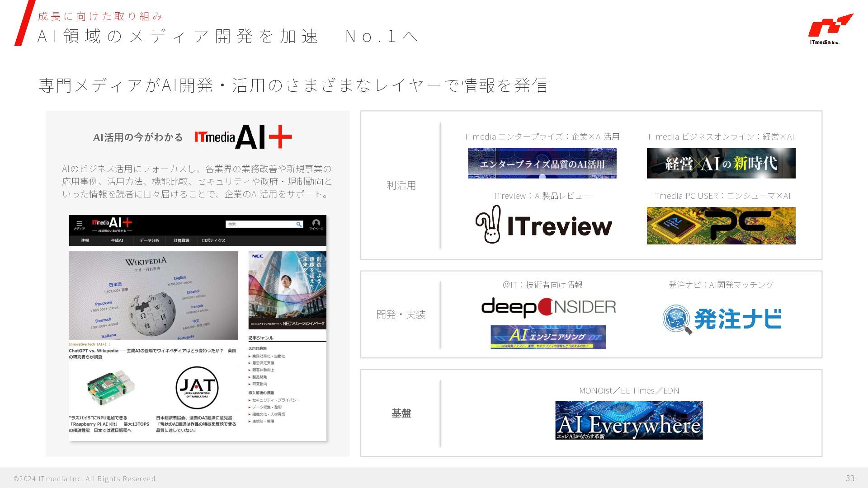Click the Wikipedia article image
This screenshot has width=868, height=488.
point(153,296)
